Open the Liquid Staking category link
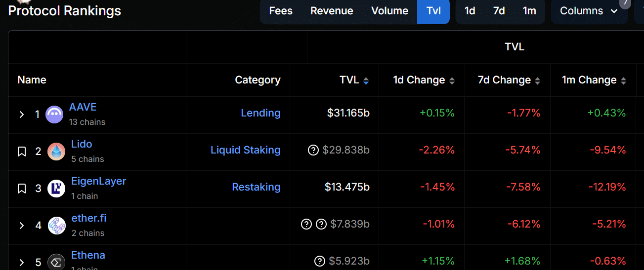The width and height of the screenshot is (644, 270). coord(245,150)
